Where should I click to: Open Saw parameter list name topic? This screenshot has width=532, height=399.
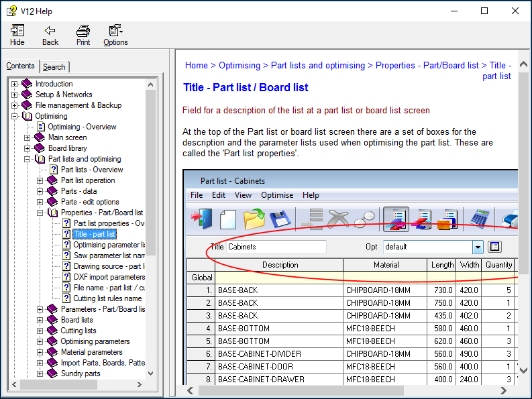pos(109,255)
